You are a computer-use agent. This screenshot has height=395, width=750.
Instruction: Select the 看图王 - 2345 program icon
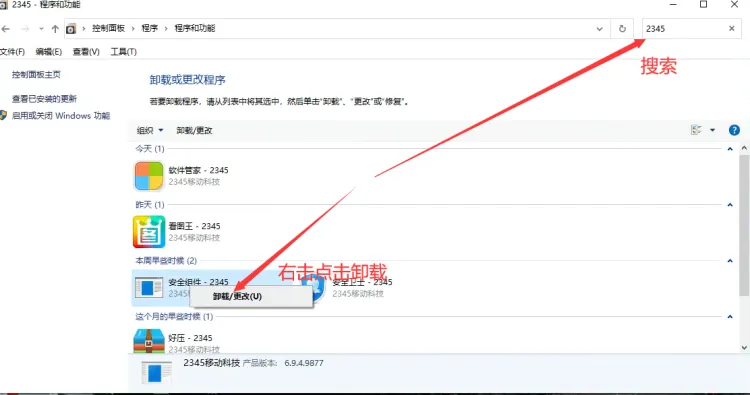pyautogui.click(x=149, y=231)
